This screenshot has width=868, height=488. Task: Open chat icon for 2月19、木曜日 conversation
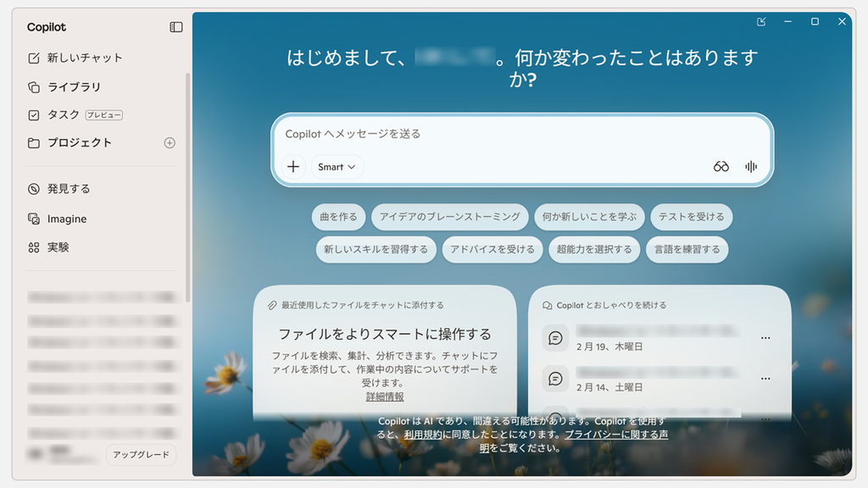(555, 338)
